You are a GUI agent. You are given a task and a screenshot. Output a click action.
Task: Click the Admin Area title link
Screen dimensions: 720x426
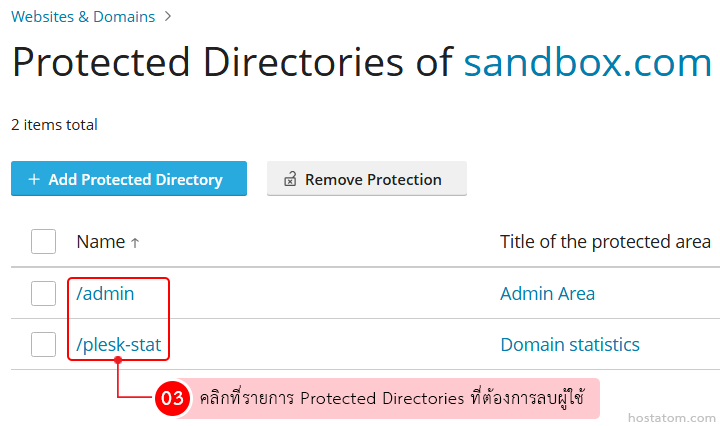(x=547, y=294)
